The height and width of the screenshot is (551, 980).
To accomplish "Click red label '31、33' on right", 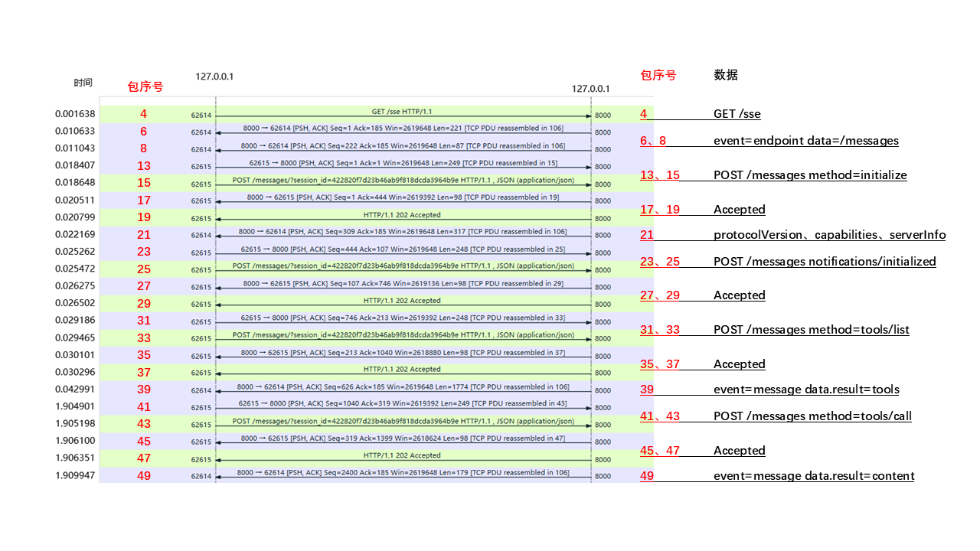I will coord(660,330).
